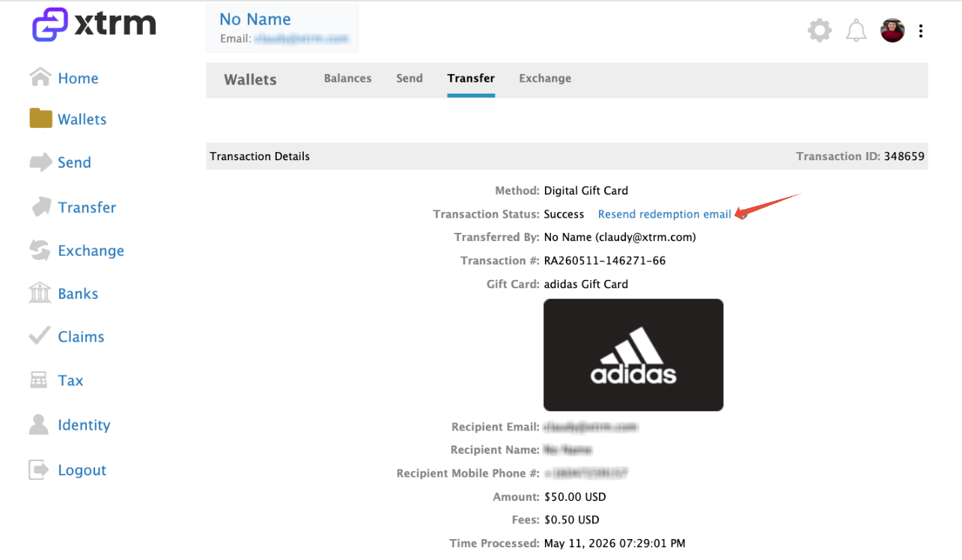
Task: Click the Exchange arrows icon in sidebar
Action: click(x=40, y=250)
